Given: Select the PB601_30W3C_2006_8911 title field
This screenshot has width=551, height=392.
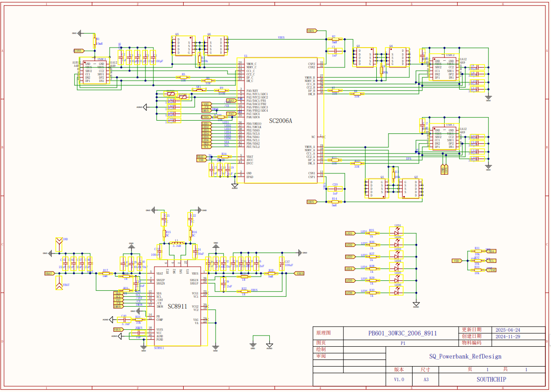Looking at the screenshot, I should pos(402,333).
